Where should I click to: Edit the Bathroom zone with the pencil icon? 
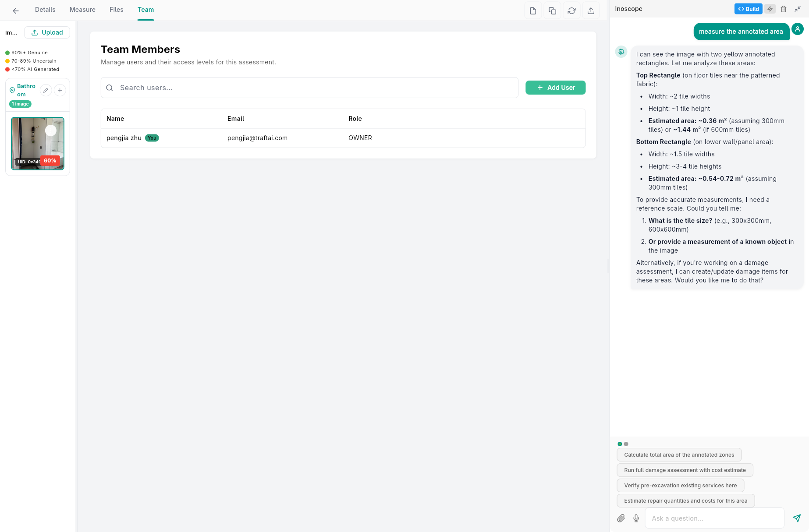[x=46, y=90]
